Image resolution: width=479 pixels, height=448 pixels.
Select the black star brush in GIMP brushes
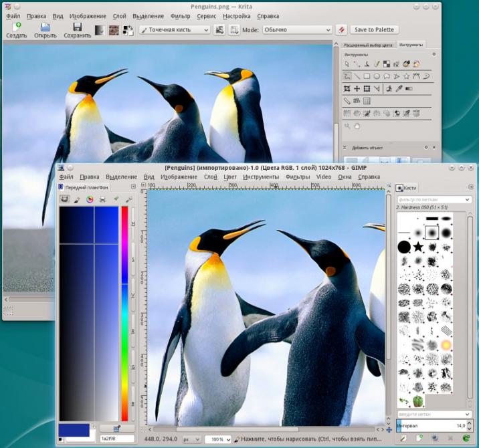pos(419,247)
